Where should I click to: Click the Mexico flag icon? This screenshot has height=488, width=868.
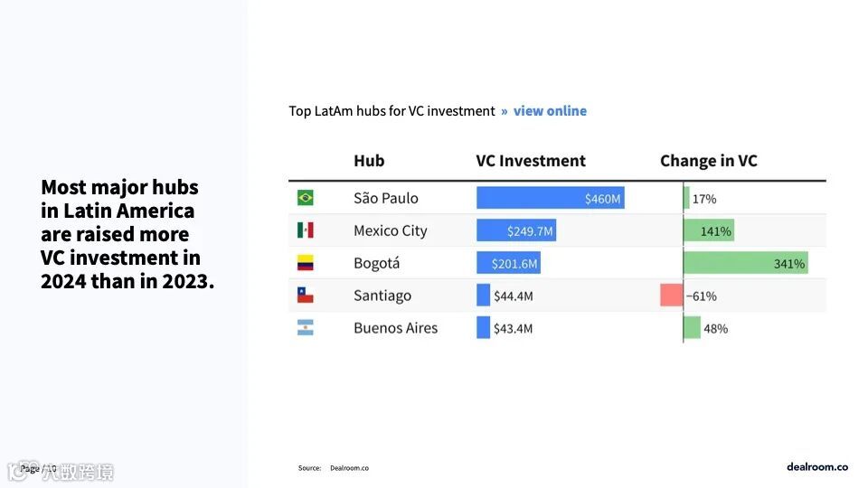point(305,230)
